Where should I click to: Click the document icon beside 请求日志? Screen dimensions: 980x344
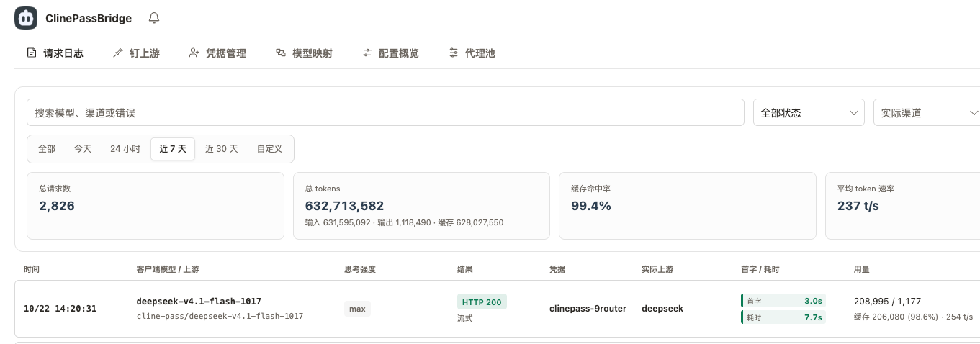[31, 53]
